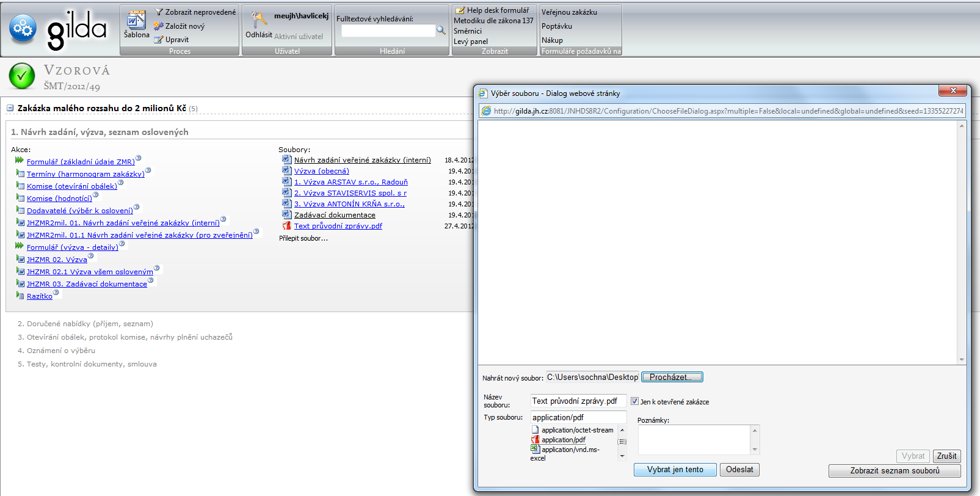980x496 pixels.
Task: Open Nákup form
Action: [552, 40]
